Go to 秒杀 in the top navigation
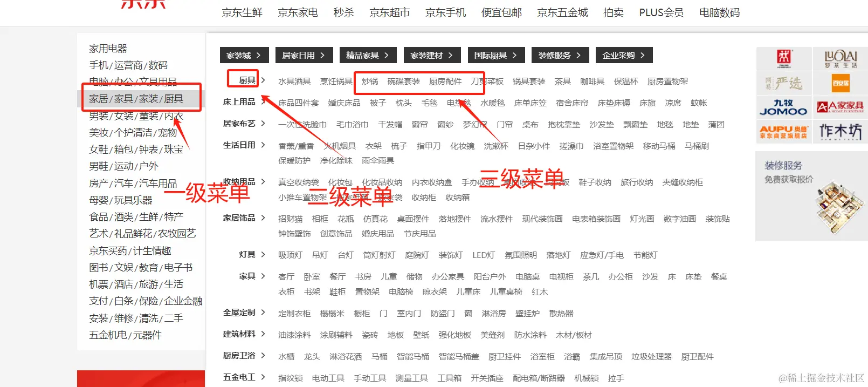Viewport: 868px width, 387px height. tap(343, 12)
